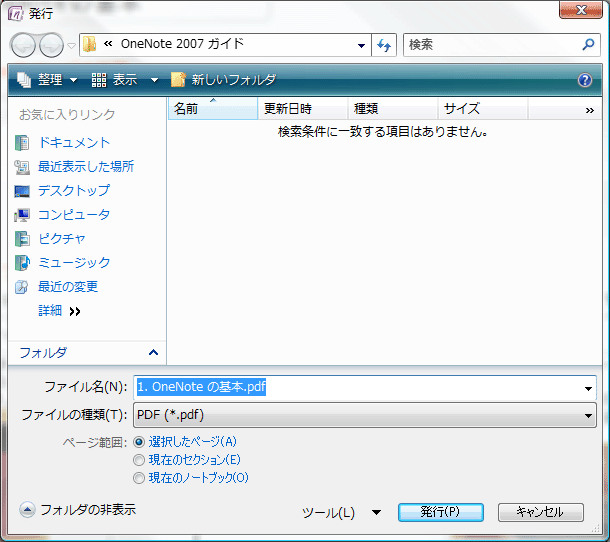This screenshot has width=610, height=542.
Task: Open 最近表示した場所 favorite link
Action: (x=86, y=167)
